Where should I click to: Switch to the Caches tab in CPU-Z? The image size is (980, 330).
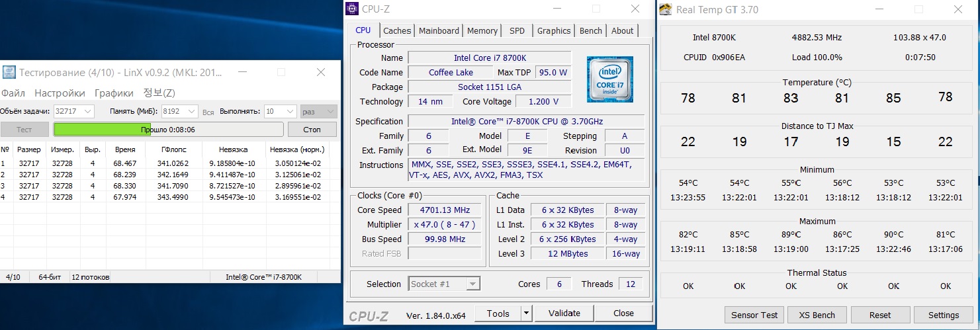[x=397, y=30]
